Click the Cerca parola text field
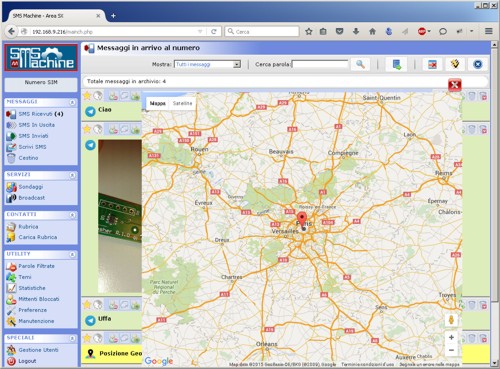 coord(320,64)
